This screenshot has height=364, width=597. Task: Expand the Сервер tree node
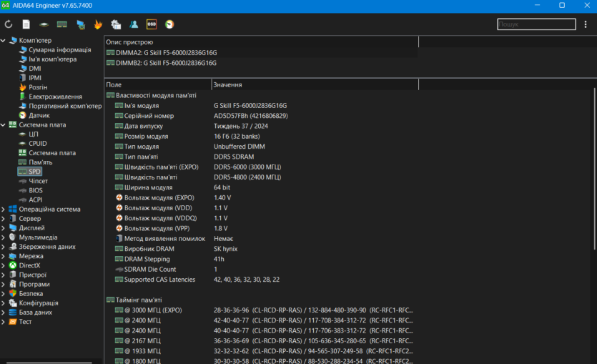click(x=3, y=219)
